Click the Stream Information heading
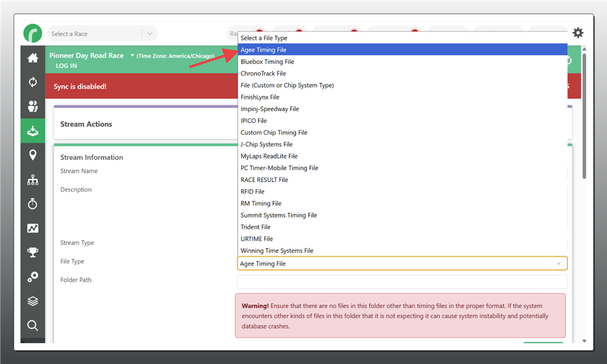This screenshot has height=364, width=607. (91, 157)
